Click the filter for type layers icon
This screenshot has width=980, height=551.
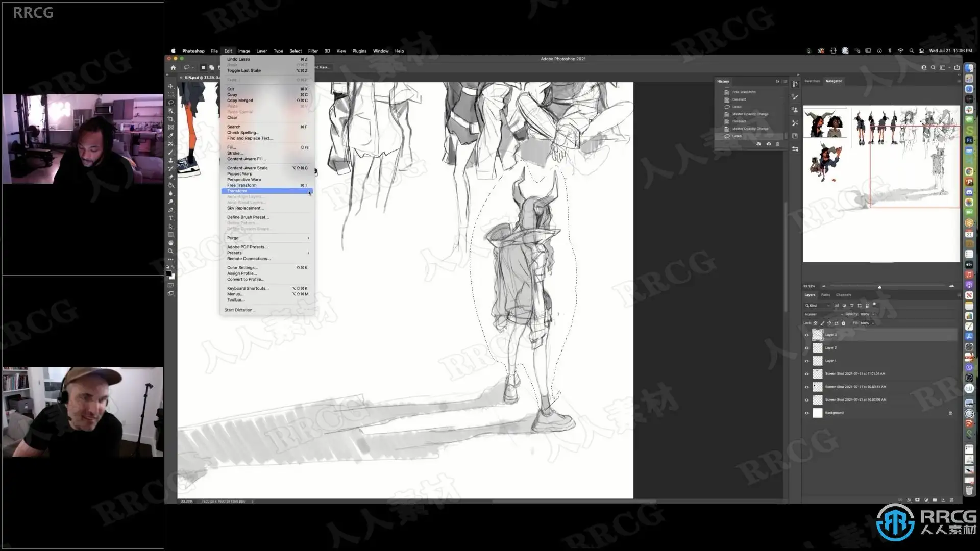coord(852,305)
